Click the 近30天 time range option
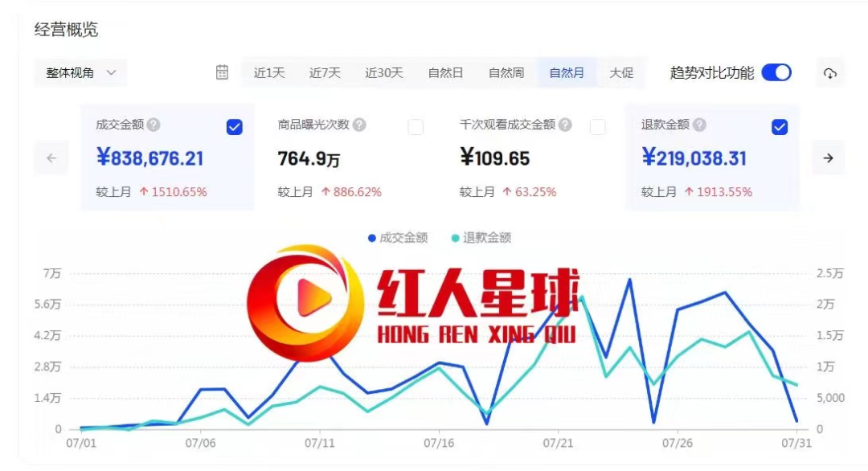This screenshot has width=868, height=471. tap(384, 72)
